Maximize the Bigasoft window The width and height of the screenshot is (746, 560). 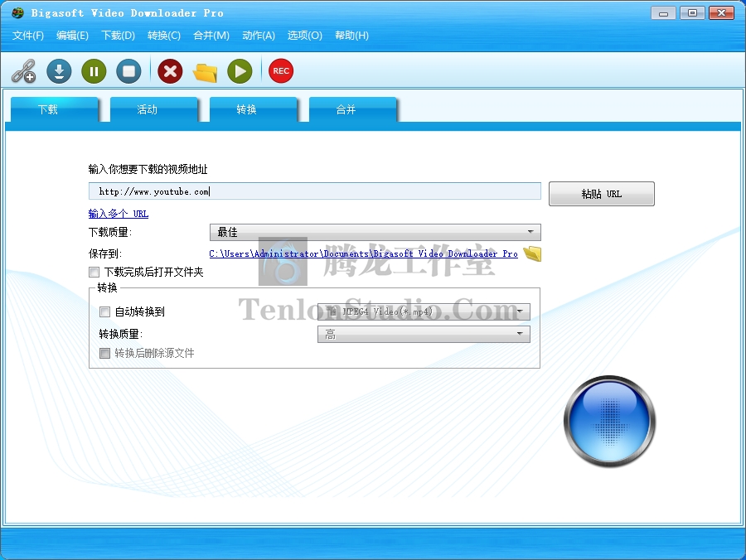click(x=692, y=13)
